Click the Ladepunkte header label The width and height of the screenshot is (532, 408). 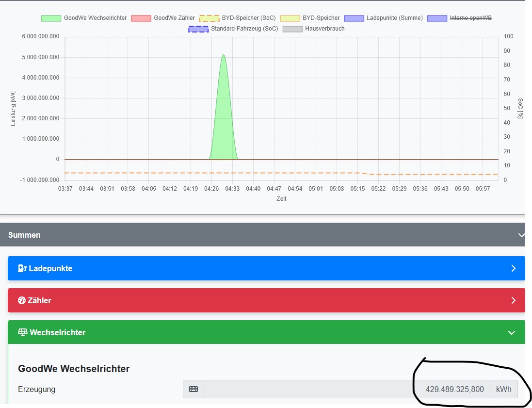pyautogui.click(x=50, y=268)
